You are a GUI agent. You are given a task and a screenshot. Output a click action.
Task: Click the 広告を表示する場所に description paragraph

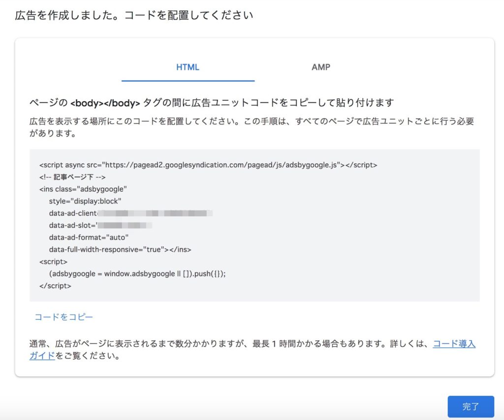click(252, 127)
